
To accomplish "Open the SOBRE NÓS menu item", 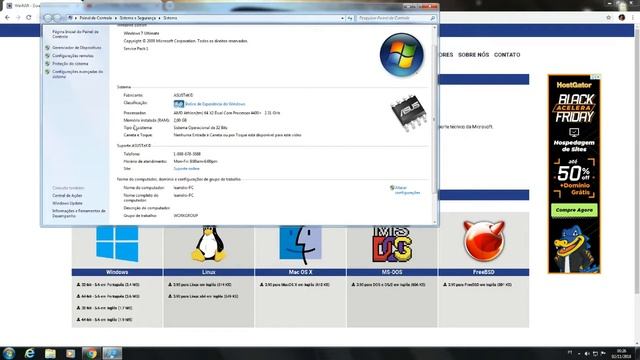I will 473,55.
